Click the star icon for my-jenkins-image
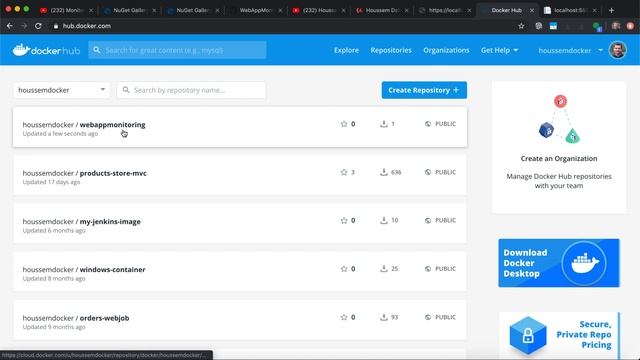The image size is (640, 360). click(344, 220)
